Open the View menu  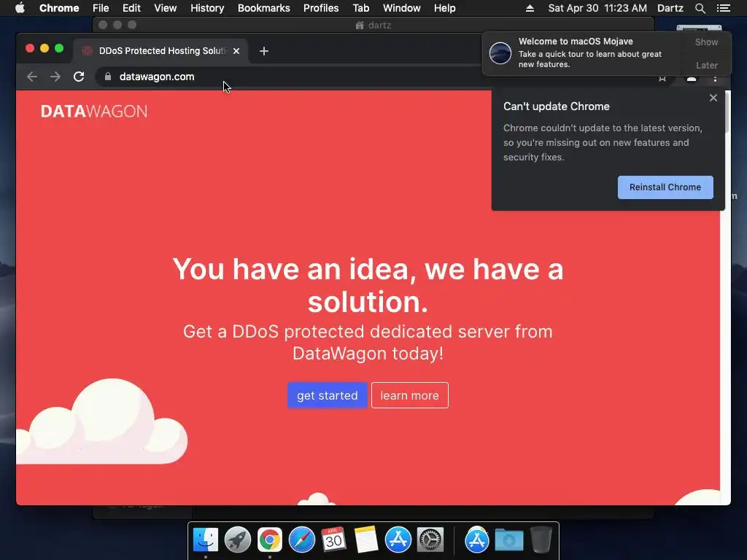165,8
